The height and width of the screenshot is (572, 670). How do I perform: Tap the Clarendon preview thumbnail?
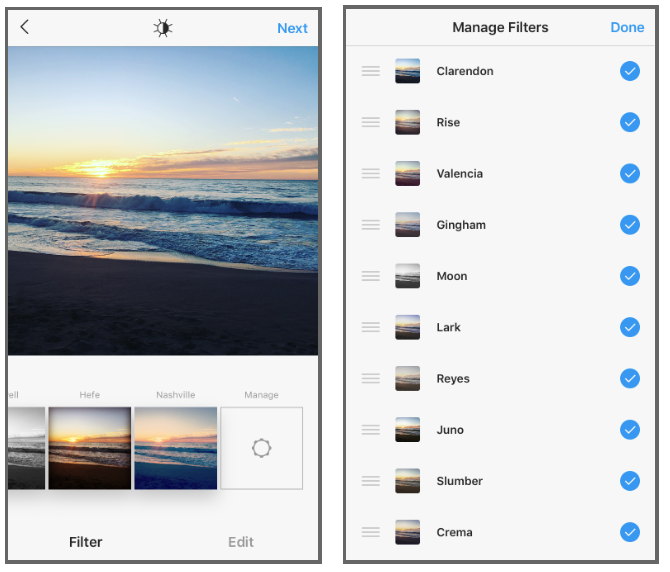tap(407, 71)
